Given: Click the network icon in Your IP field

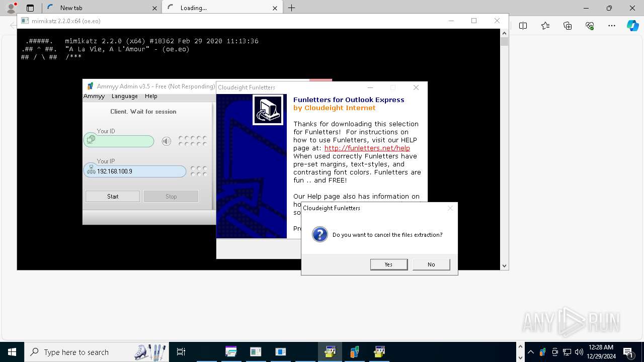Looking at the screenshot, I should point(91,170).
